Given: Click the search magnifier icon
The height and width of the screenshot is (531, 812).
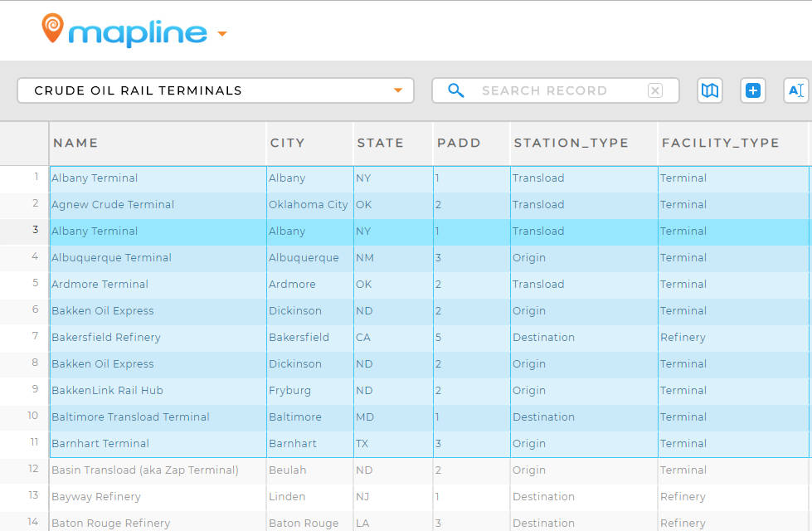Looking at the screenshot, I should pyautogui.click(x=455, y=90).
